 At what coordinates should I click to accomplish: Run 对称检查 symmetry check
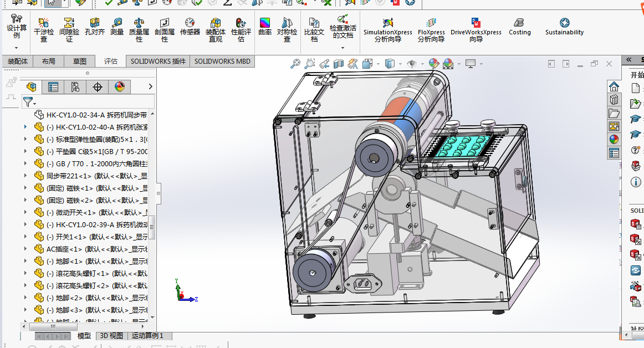[287, 29]
